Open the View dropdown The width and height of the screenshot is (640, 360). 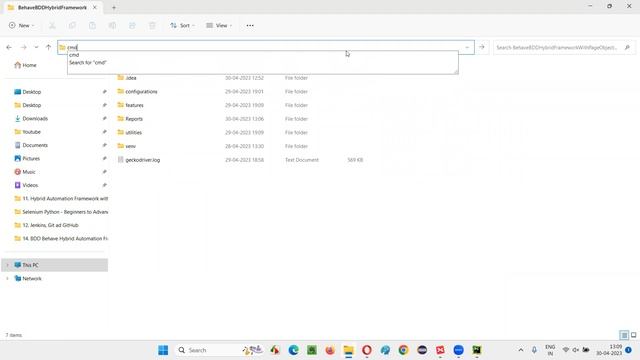pyautogui.click(x=219, y=25)
